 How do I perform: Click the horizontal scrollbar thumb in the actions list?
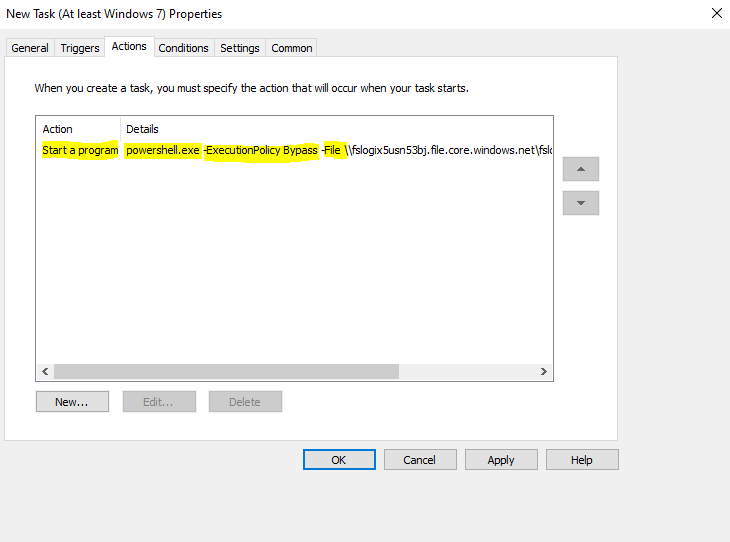(226, 371)
